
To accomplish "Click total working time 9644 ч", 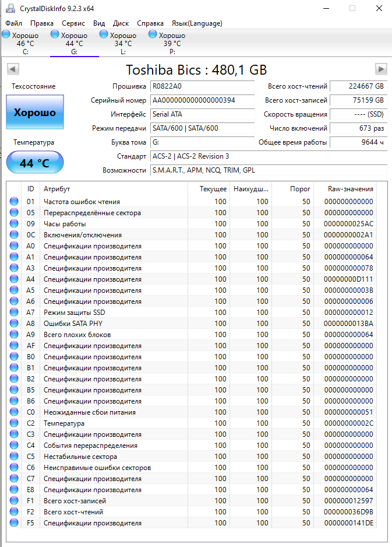I will click(x=358, y=142).
